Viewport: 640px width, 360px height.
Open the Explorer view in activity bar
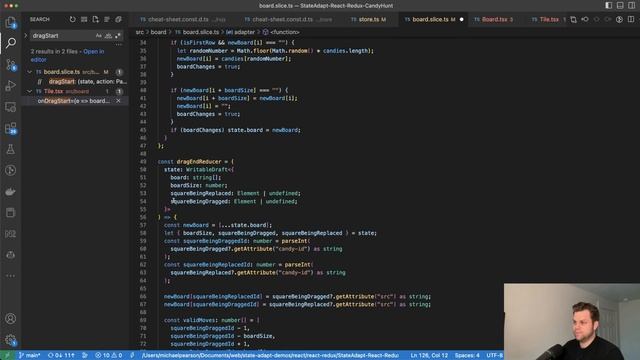11,22
